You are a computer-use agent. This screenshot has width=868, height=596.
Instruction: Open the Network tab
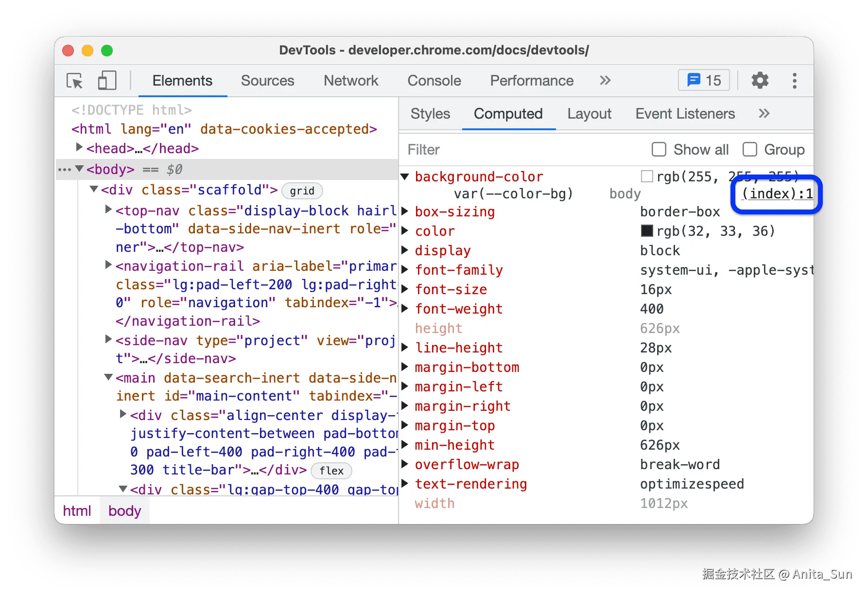tap(351, 81)
